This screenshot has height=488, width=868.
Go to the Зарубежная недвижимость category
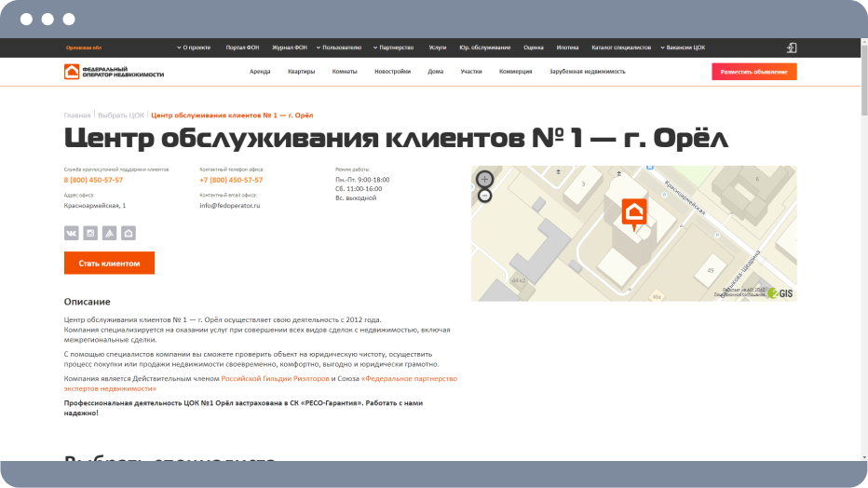tap(588, 72)
